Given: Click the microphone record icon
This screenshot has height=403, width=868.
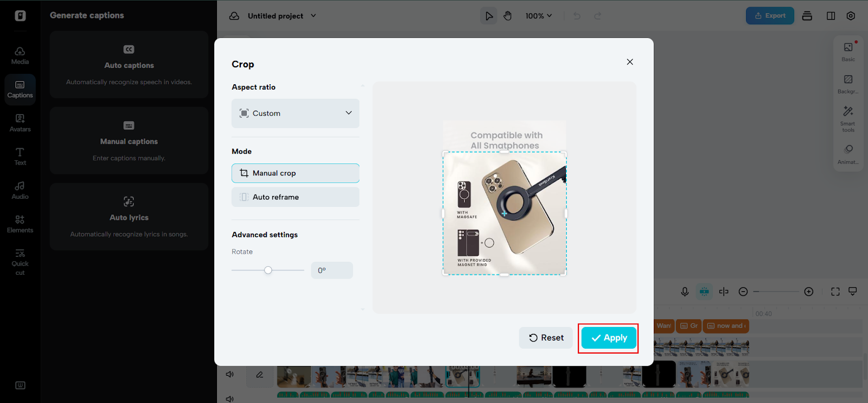Looking at the screenshot, I should coord(685,292).
